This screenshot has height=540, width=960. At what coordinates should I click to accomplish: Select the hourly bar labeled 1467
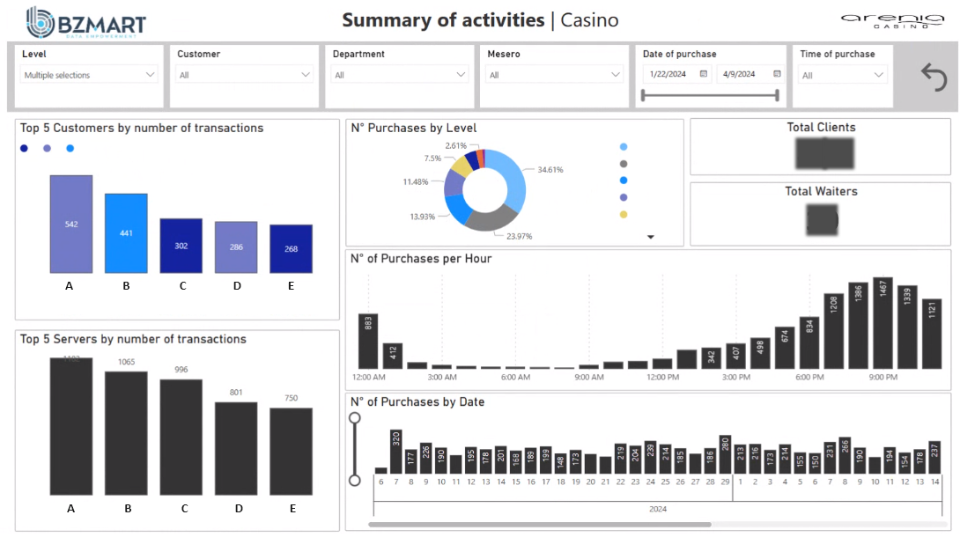883,323
